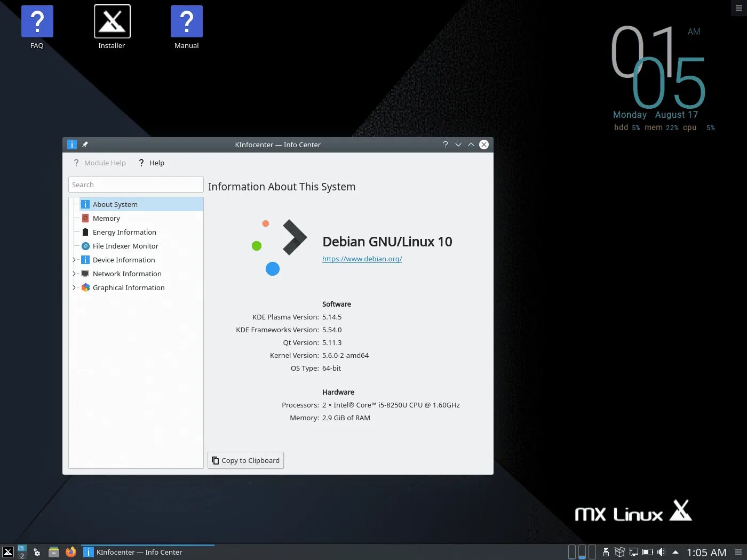Image resolution: width=747 pixels, height=560 pixels.
Task: Click the Graphical Information colorful icon
Action: pos(85,287)
